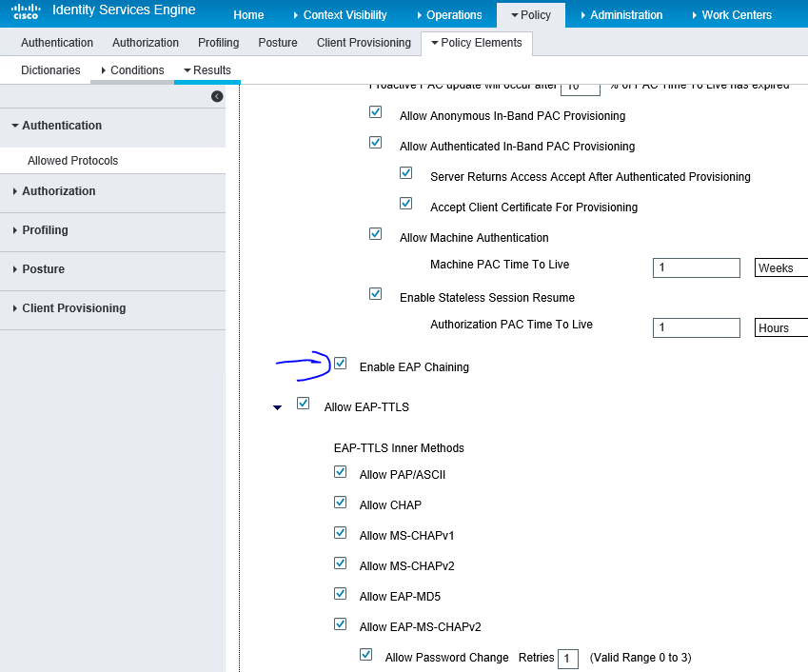Screen dimensions: 808x672
Task: Uncheck Server Returns Access Accept After Authenticated Provisioning
Action: tap(406, 172)
